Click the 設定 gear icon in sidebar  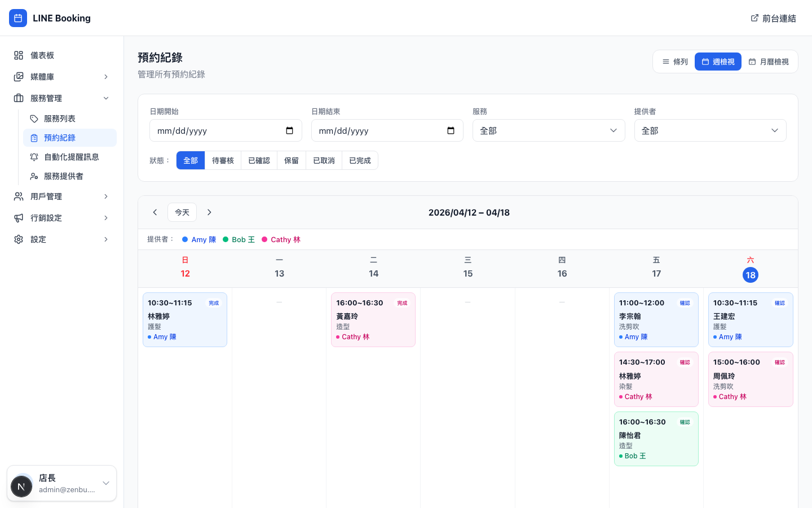click(x=19, y=239)
